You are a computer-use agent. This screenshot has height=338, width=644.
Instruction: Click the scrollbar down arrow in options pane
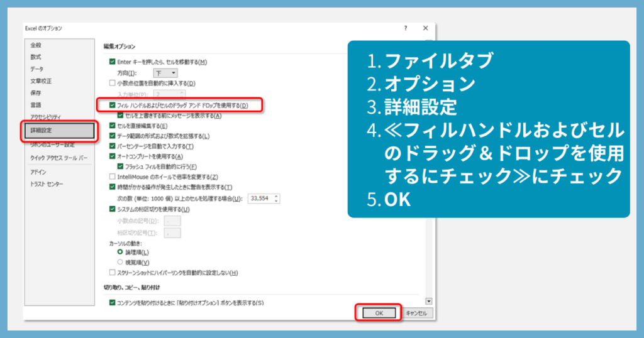tap(429, 302)
